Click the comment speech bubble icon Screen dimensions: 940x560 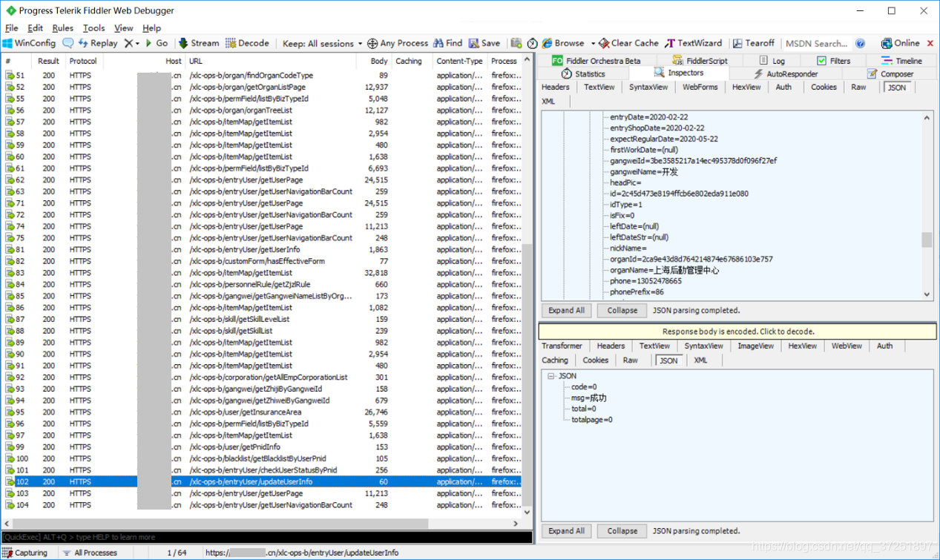pos(68,43)
